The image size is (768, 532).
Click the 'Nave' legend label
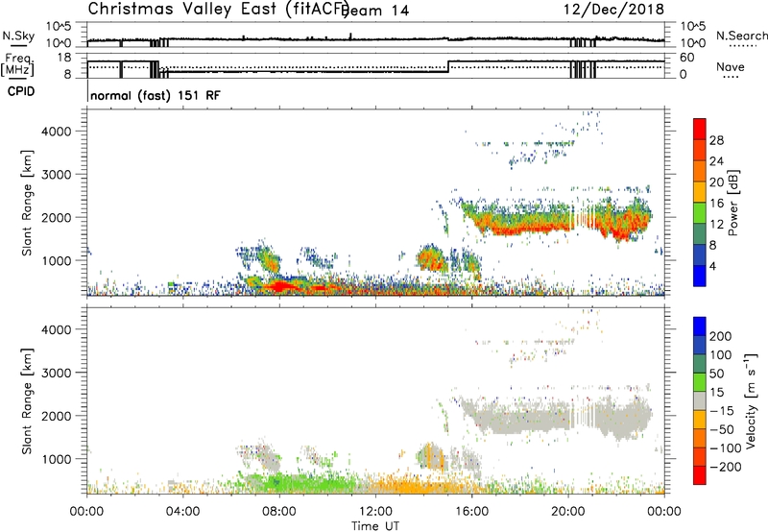click(x=731, y=67)
